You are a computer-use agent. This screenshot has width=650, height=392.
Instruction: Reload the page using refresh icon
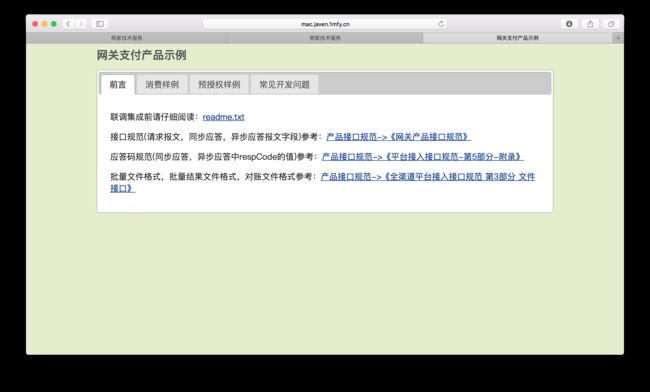[x=441, y=24]
